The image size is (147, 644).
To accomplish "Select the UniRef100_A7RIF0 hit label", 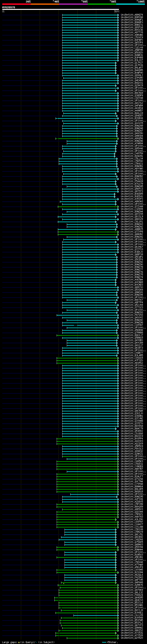I will coord(132,199).
